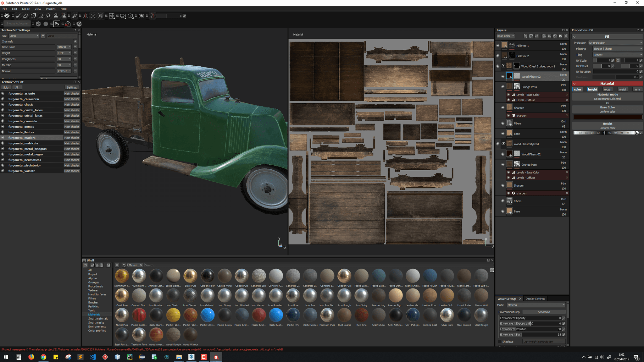Add a fill layer in Layers panel
The image size is (644, 362).
point(549,36)
